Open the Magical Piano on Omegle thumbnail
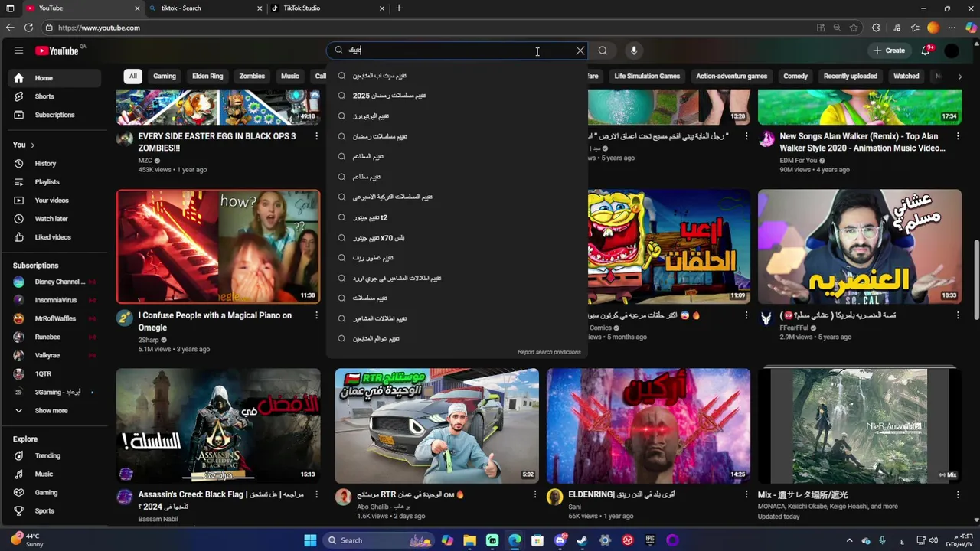980x551 pixels. pyautogui.click(x=218, y=246)
